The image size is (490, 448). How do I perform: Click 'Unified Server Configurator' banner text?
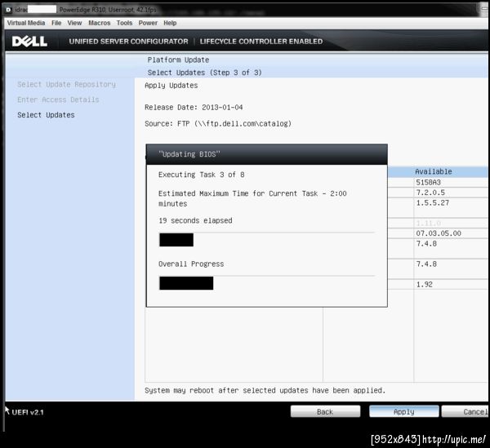click(x=128, y=42)
